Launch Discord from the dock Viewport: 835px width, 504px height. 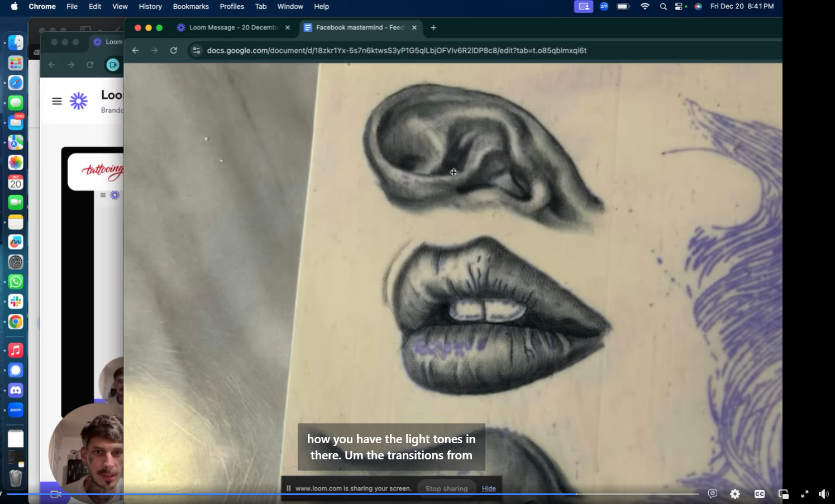[x=16, y=390]
